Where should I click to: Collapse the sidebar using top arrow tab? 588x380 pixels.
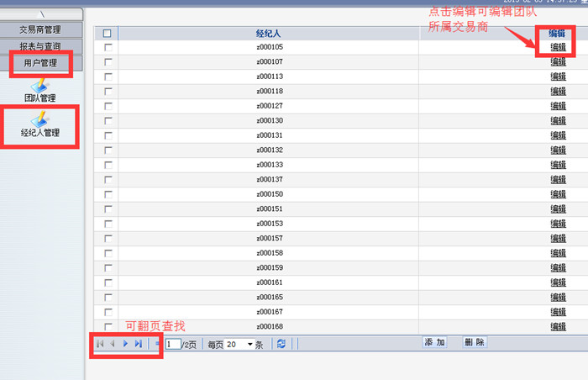pos(42,14)
